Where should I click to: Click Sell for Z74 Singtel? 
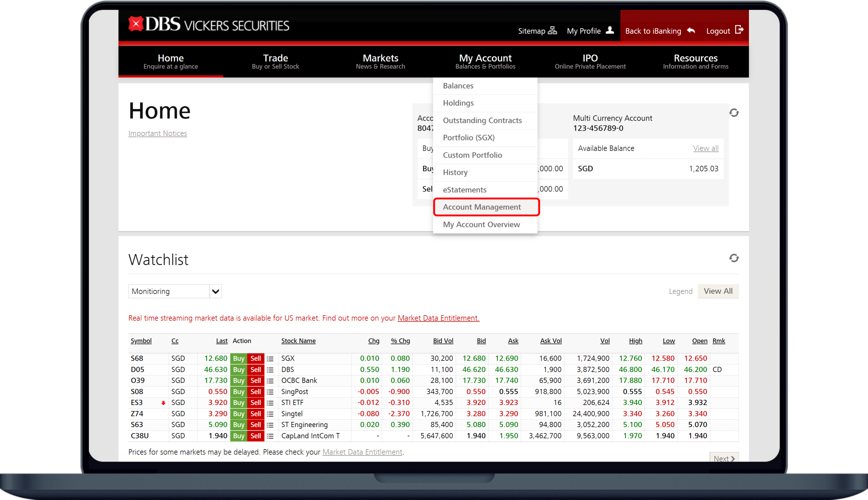256,414
